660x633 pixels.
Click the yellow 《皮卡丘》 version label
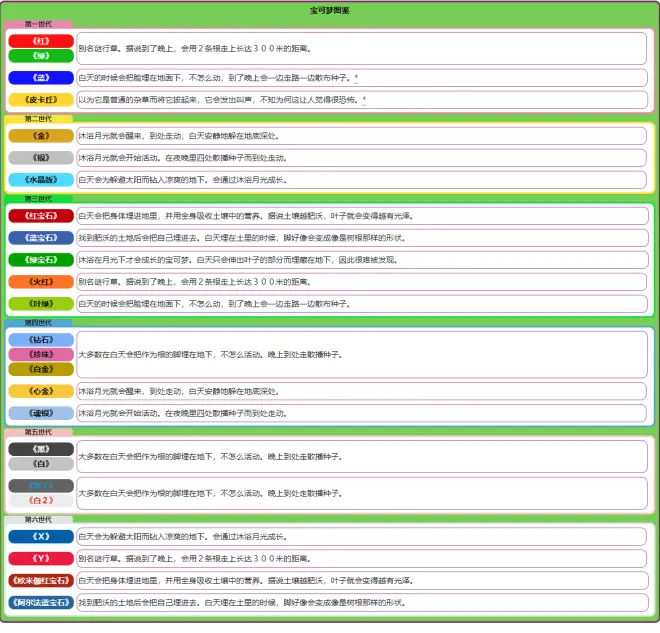click(41, 100)
